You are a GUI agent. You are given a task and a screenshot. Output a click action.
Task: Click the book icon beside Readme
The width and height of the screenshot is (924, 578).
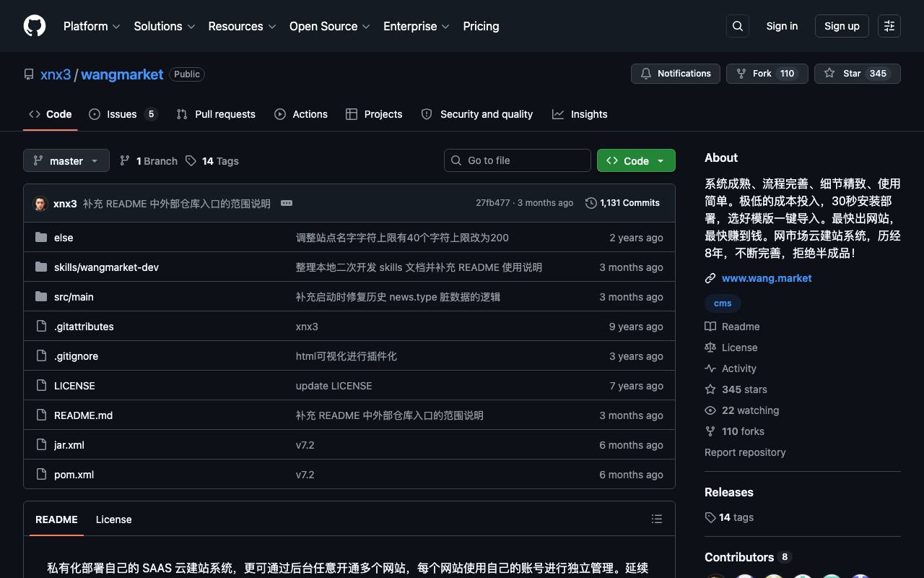coord(710,327)
